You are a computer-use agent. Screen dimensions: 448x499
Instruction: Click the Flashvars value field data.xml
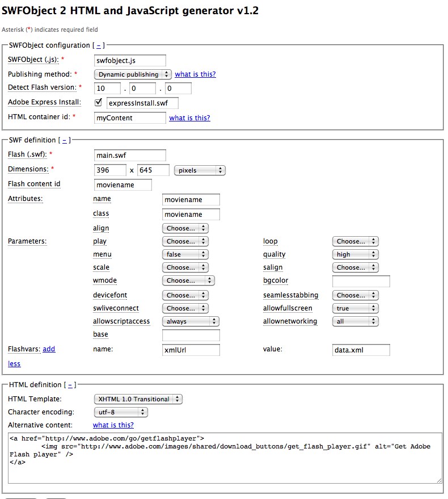coord(361,350)
